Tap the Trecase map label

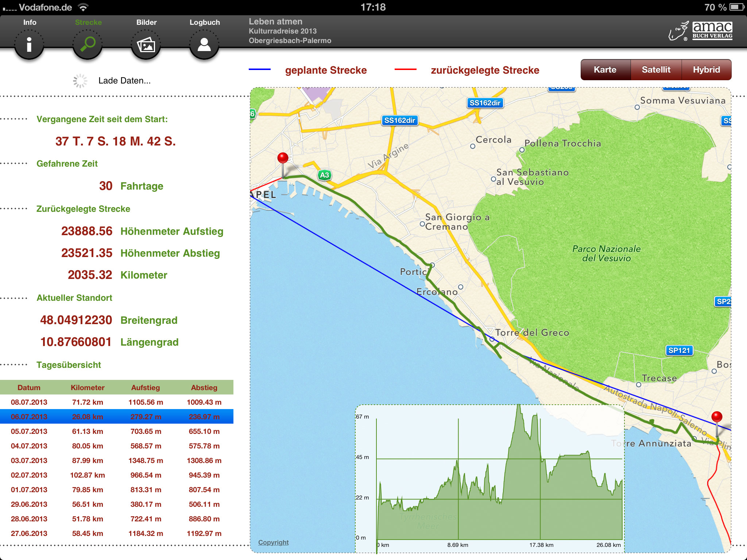coord(659,378)
